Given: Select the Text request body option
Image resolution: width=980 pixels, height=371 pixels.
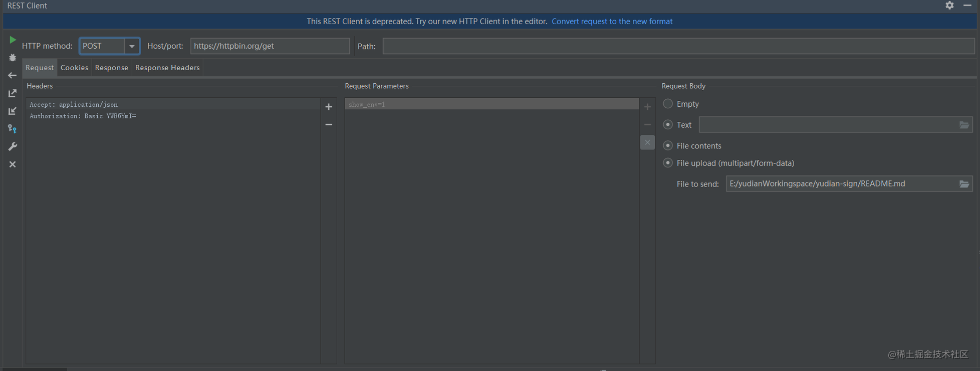Looking at the screenshot, I should (668, 124).
